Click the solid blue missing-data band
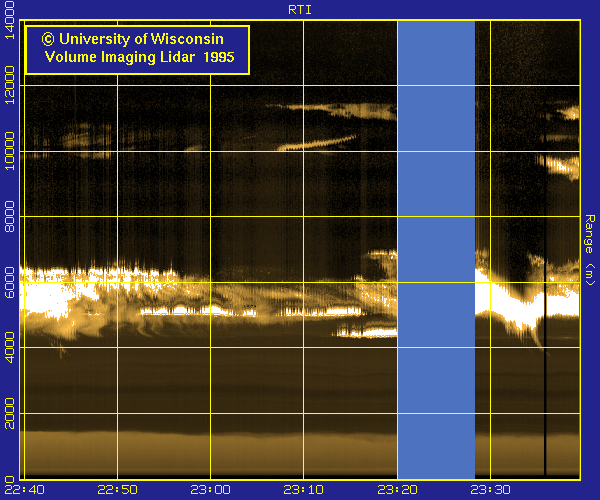Image resolution: width=600 pixels, height=500 pixels. coord(436,249)
